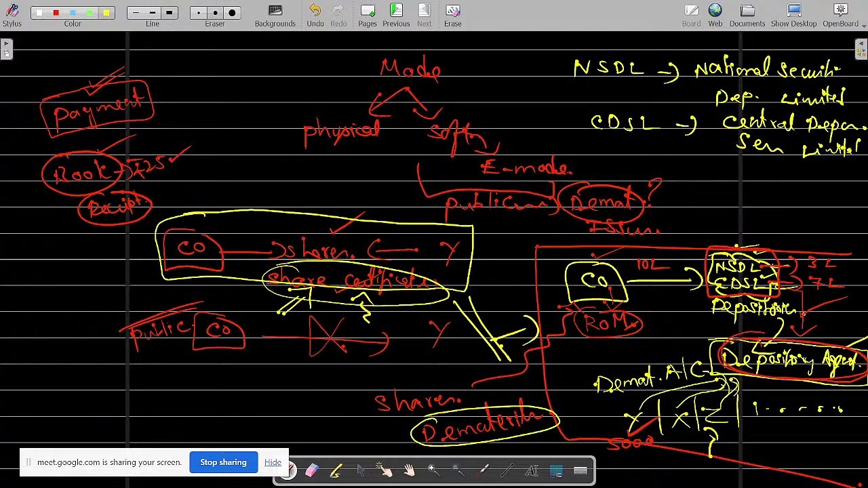Open the virtual keyboard icon
868x488 pixels.
pos(580,470)
